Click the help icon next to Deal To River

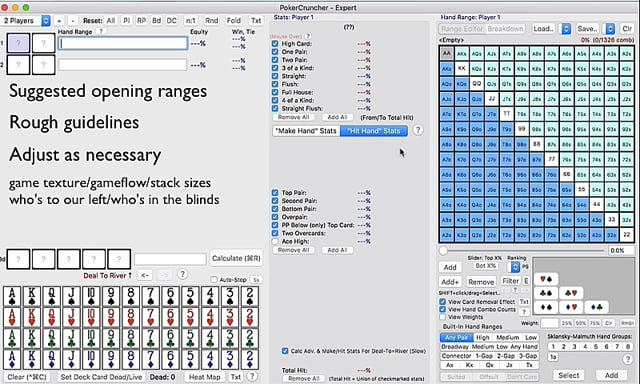pos(182,274)
